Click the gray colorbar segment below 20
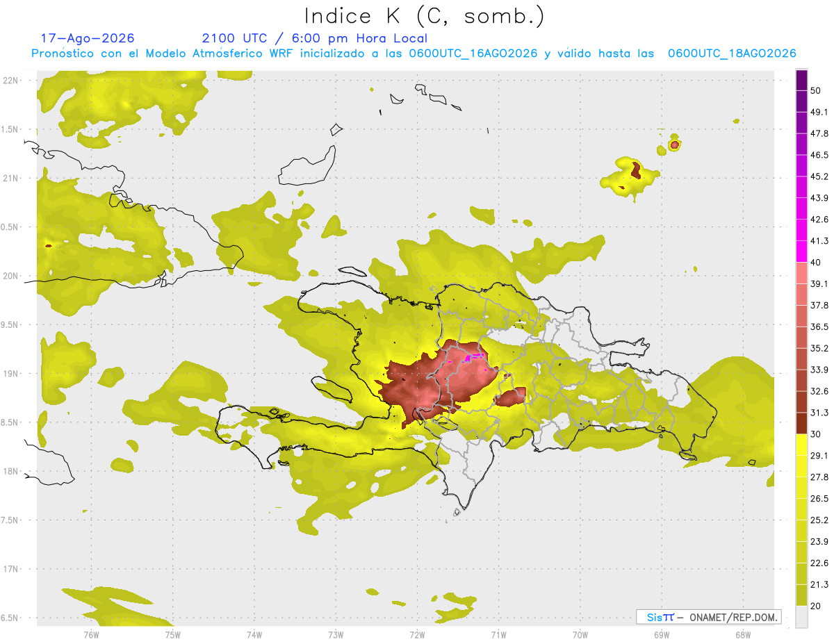This screenshot has width=834, height=644. 801,617
